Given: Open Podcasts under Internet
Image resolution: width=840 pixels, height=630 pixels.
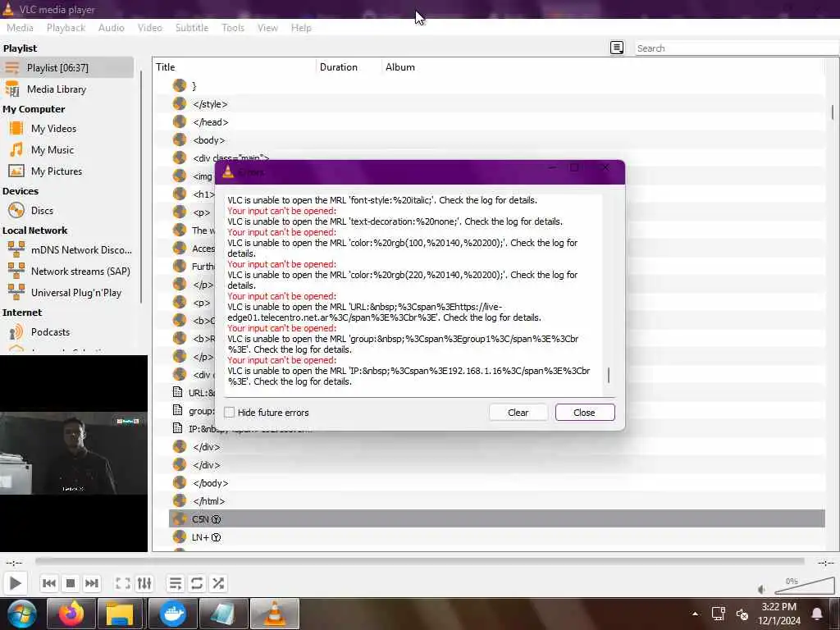Looking at the screenshot, I should (67, 332).
